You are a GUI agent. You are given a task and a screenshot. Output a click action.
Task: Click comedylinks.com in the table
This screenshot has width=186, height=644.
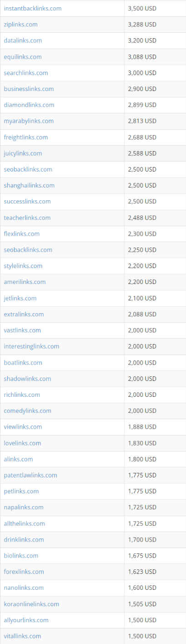coord(27,411)
